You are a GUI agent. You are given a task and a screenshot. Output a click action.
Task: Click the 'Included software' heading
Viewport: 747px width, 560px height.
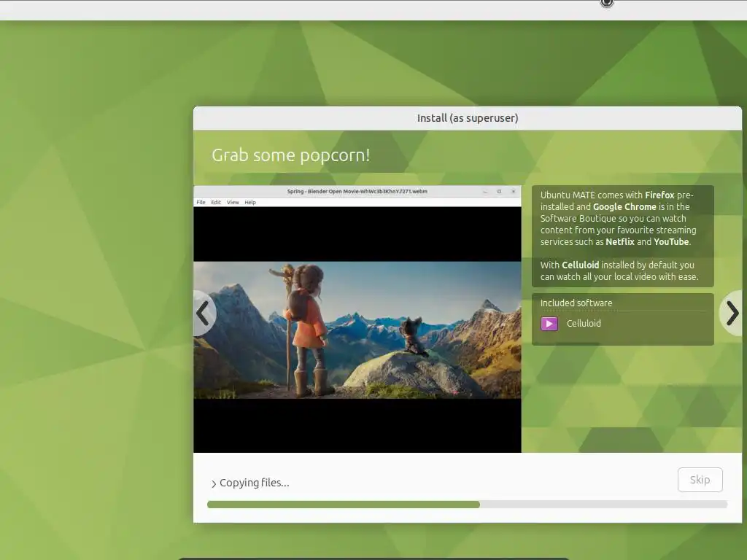coord(576,303)
